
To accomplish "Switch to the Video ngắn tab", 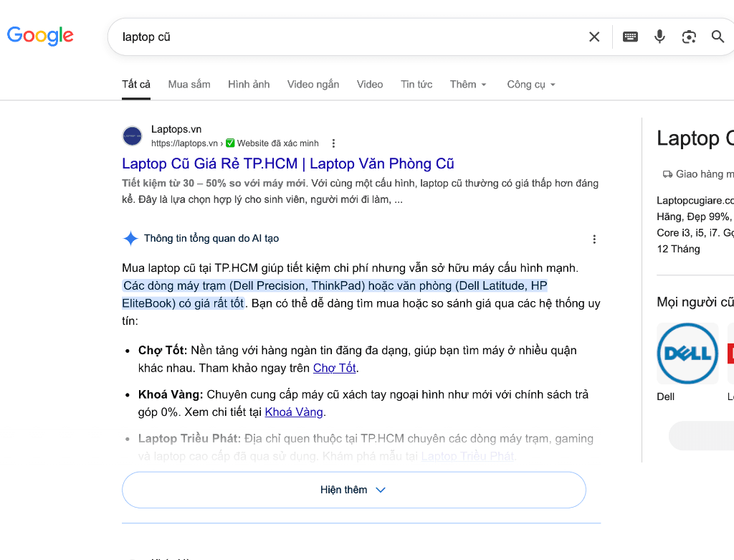I will [x=313, y=85].
